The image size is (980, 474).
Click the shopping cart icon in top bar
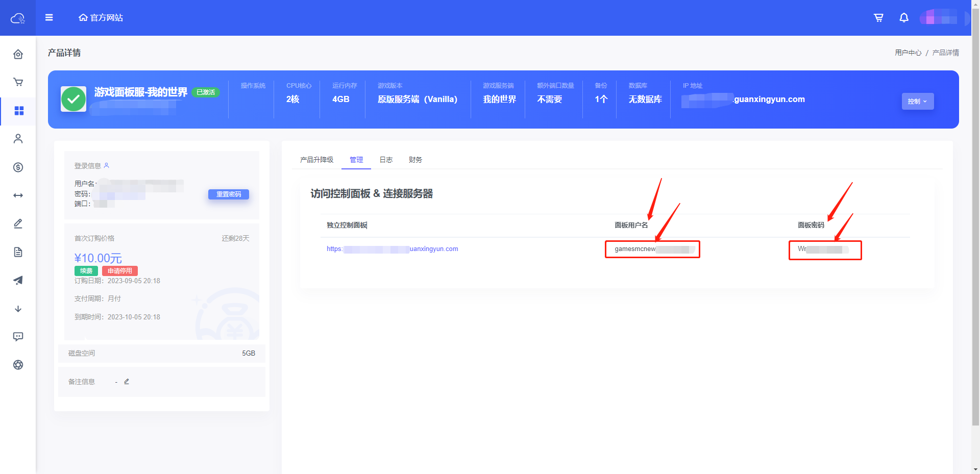[x=878, y=18]
